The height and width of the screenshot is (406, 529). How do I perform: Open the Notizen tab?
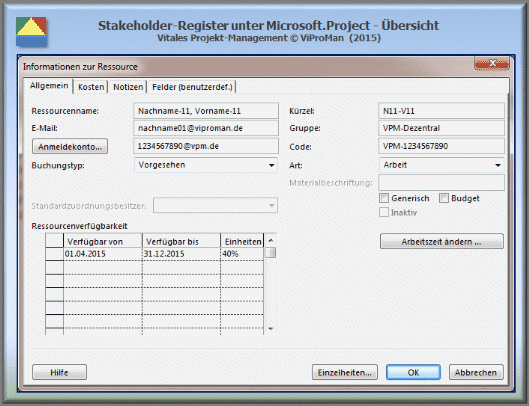128,87
